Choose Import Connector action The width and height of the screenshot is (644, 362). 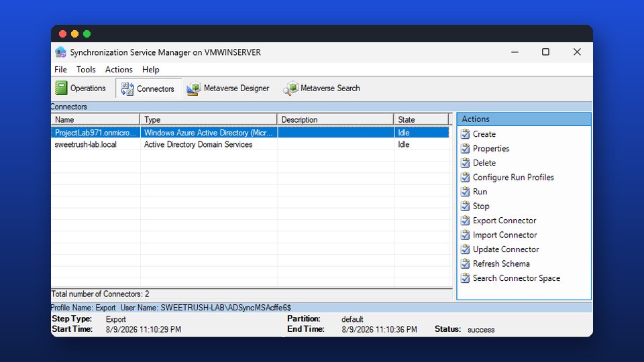pyautogui.click(x=504, y=235)
